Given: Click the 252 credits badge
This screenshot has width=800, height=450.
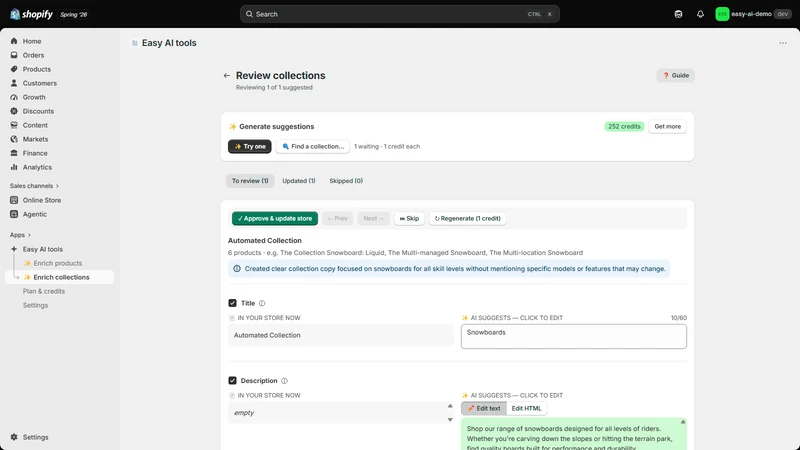Looking at the screenshot, I should pos(624,127).
